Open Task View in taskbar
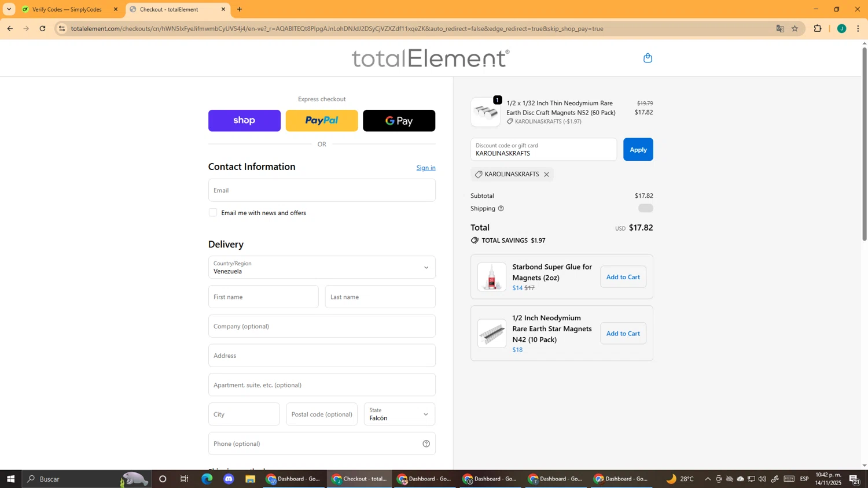The image size is (868, 488). (185, 479)
